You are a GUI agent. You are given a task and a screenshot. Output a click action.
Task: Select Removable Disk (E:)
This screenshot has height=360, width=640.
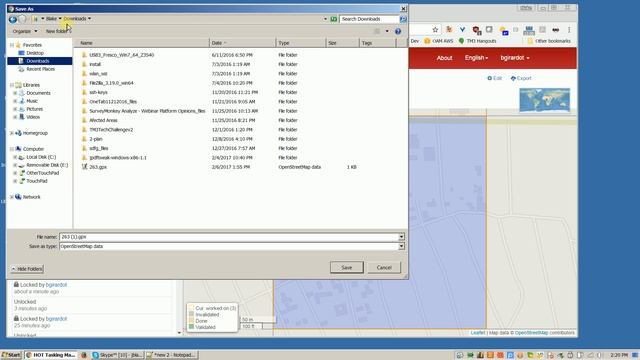point(47,165)
